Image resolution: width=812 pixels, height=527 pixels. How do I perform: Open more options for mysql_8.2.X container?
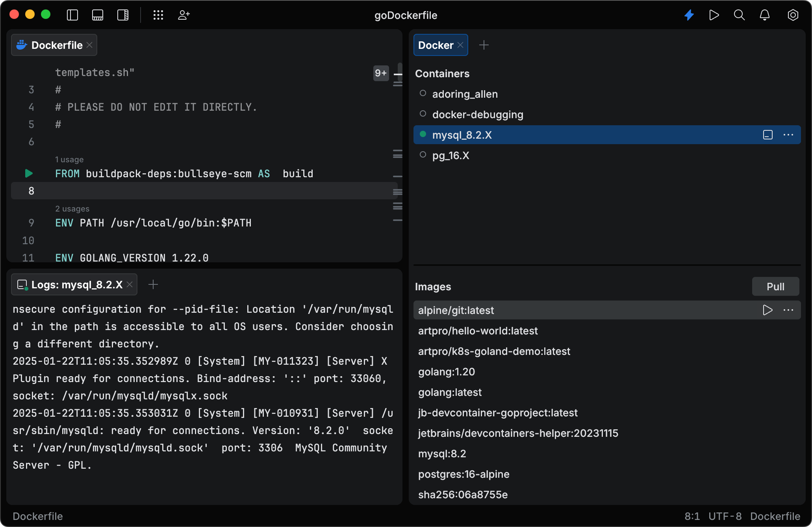tap(788, 135)
